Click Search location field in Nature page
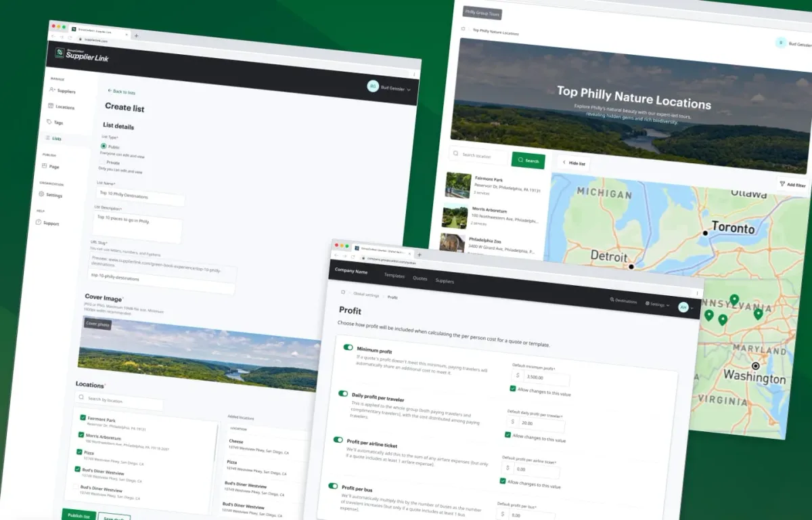The width and height of the screenshot is (812, 520). tap(479, 156)
